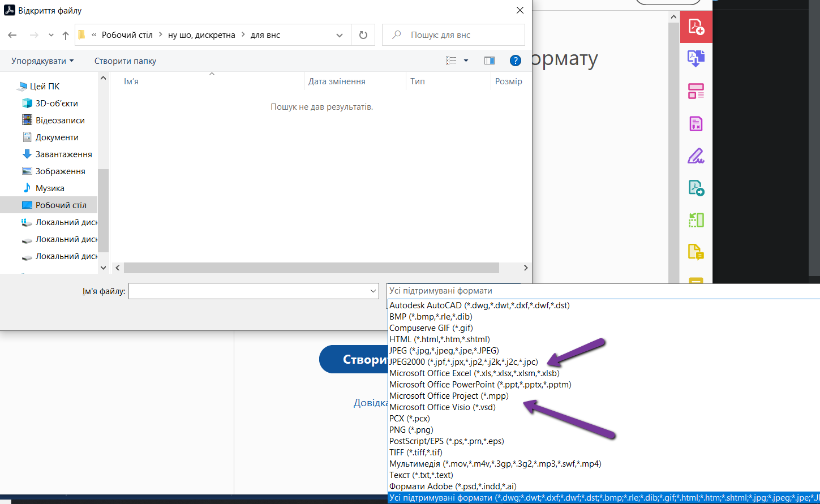Expand the file name combo box
Image resolution: width=820 pixels, height=504 pixels.
tap(372, 291)
